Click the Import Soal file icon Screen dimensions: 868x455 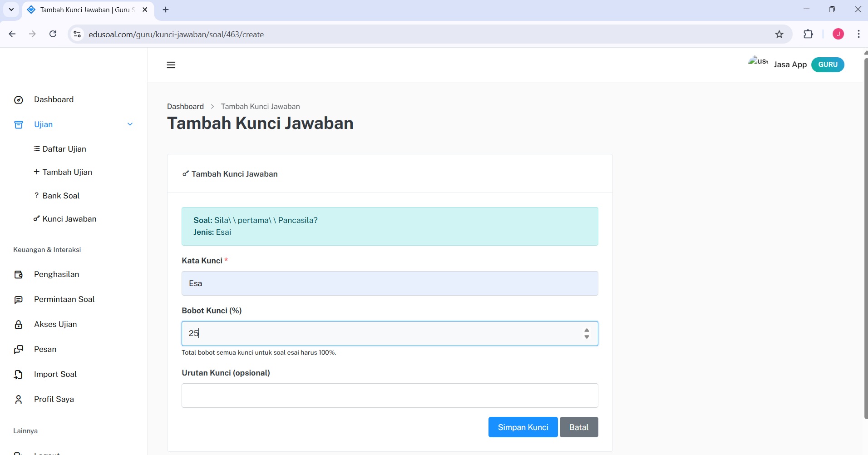click(19, 375)
